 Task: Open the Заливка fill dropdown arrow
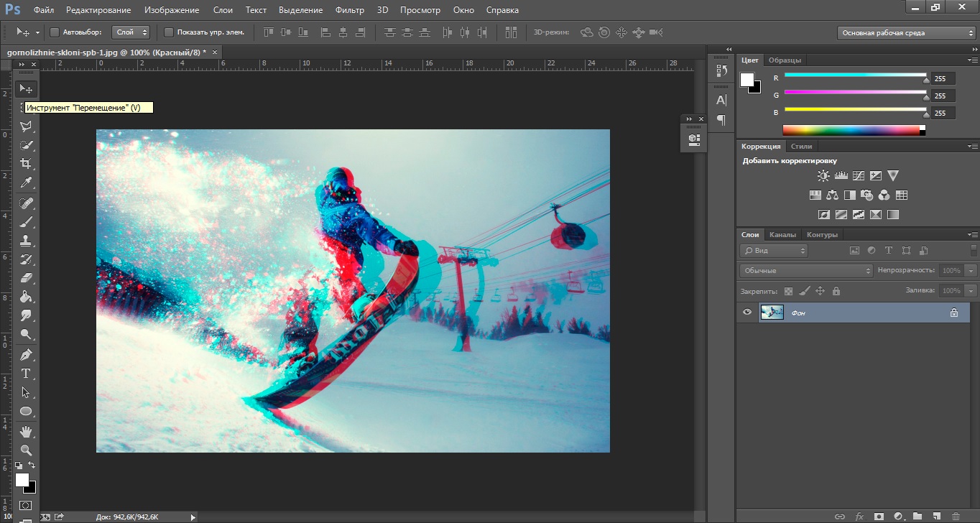971,291
